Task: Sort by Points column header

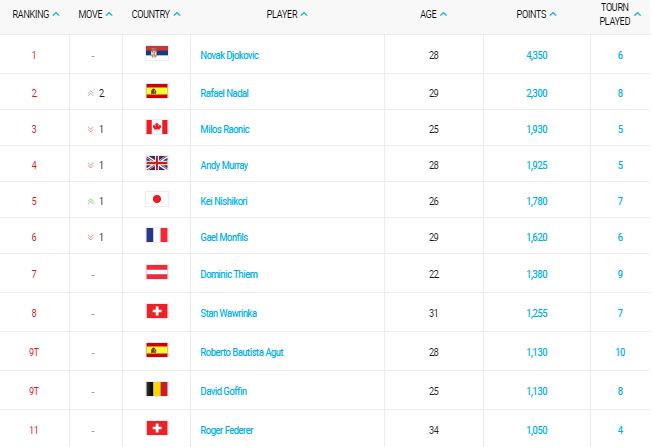Action: (536, 14)
